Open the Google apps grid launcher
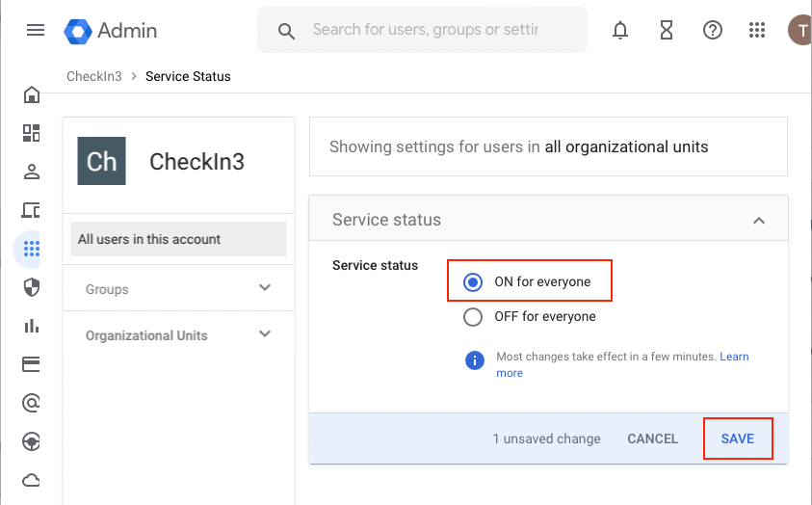 tap(757, 30)
